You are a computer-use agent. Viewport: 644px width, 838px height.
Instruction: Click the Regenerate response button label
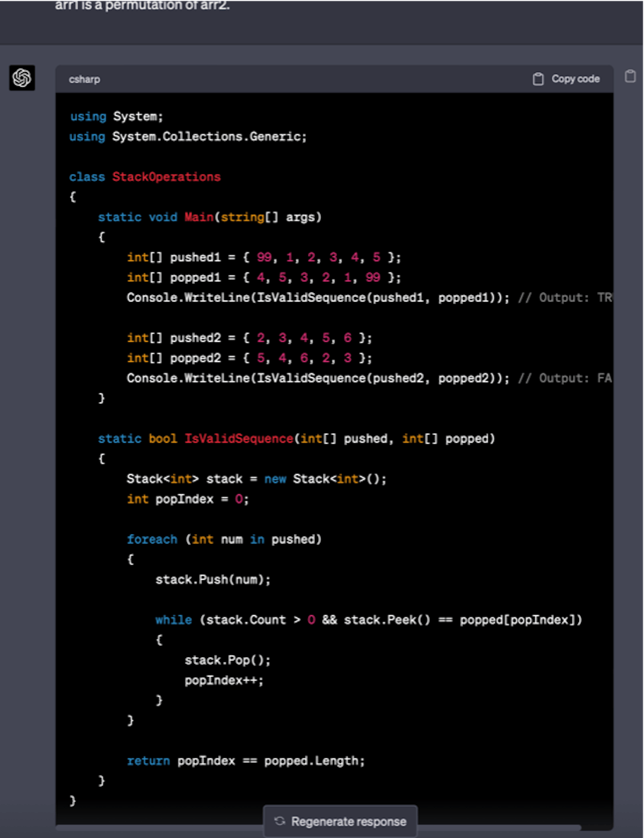pyautogui.click(x=348, y=822)
